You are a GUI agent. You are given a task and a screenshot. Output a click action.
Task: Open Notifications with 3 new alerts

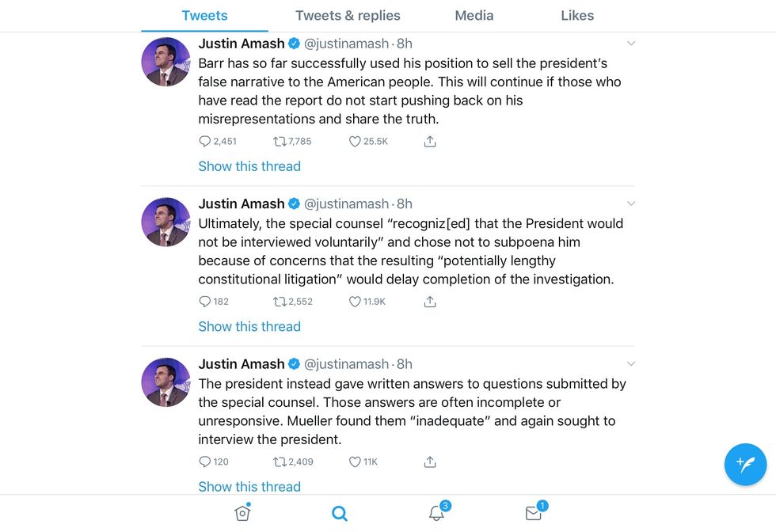[x=437, y=512]
